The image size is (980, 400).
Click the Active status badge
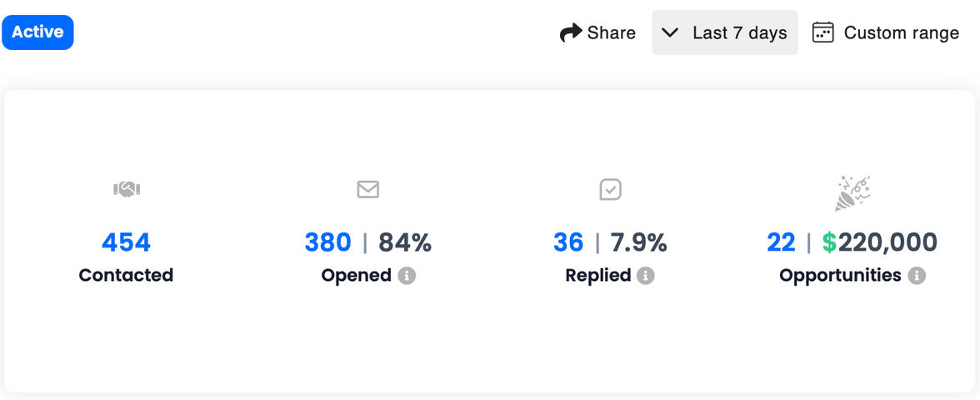pos(37,32)
